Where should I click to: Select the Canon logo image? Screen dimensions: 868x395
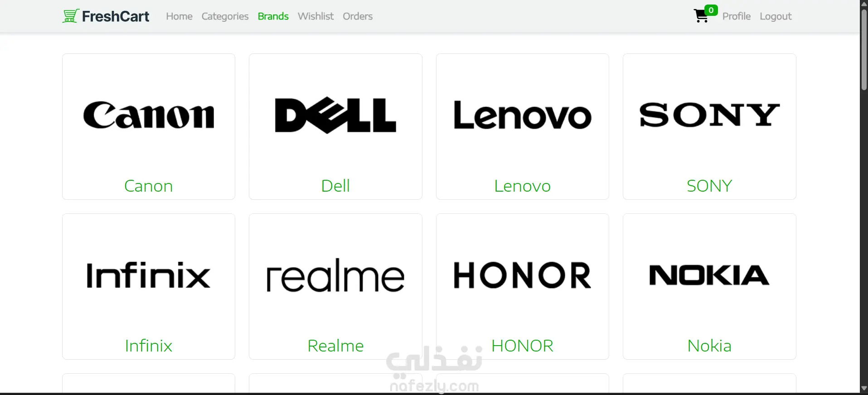(149, 116)
